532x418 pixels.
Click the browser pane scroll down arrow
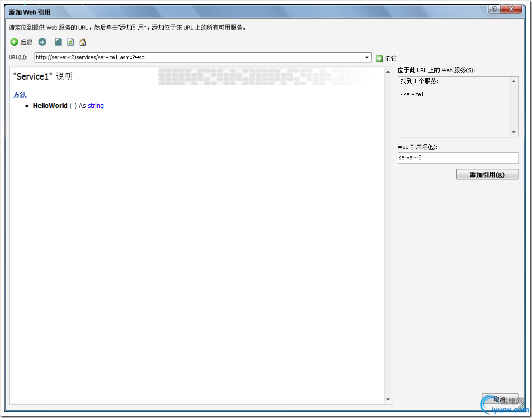pos(388,399)
